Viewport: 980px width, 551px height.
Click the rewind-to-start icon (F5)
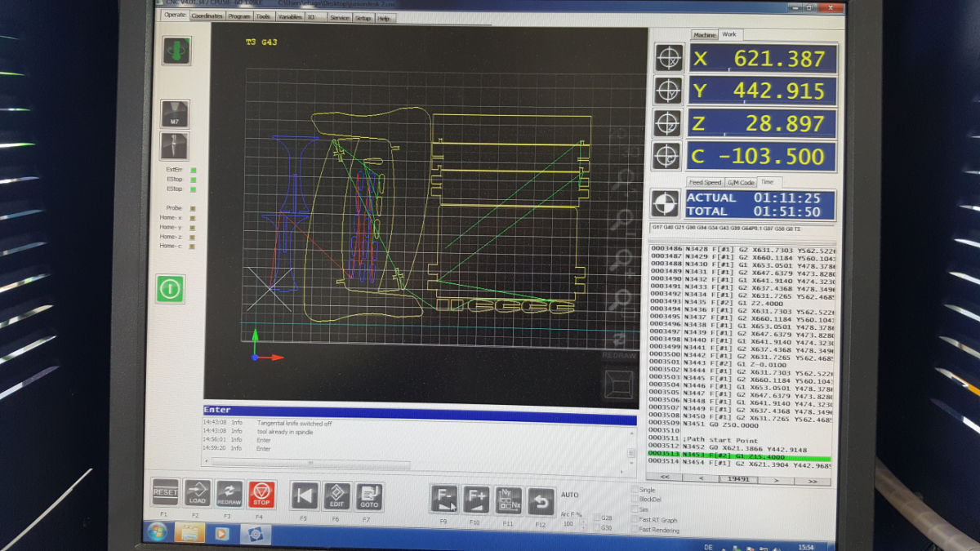[305, 495]
